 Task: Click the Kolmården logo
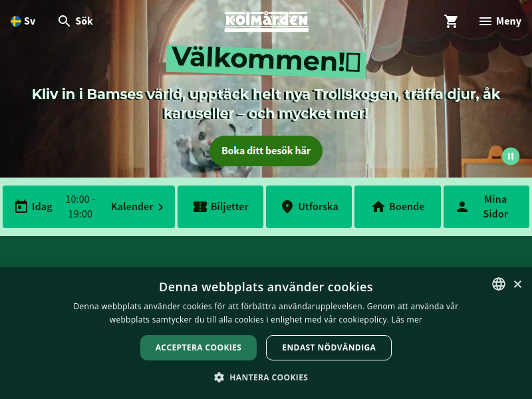coord(267,21)
